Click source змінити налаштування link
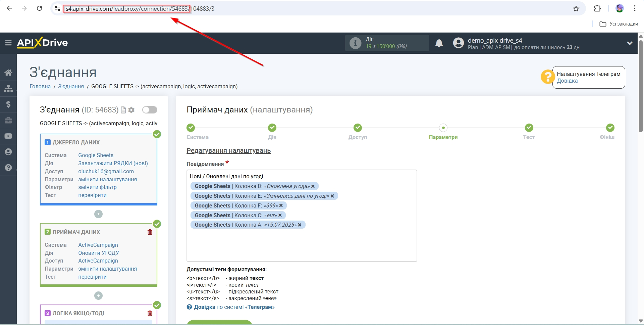Screen dimensions: 644x325 [x=107, y=179]
